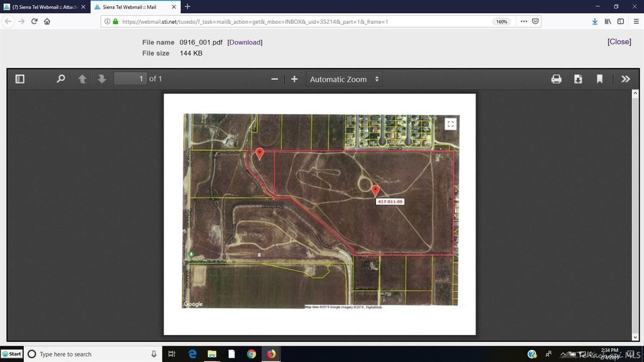Screen dimensions: 644x362
Task: Toggle the PDF viewer sidebar
Action: pos(19,79)
